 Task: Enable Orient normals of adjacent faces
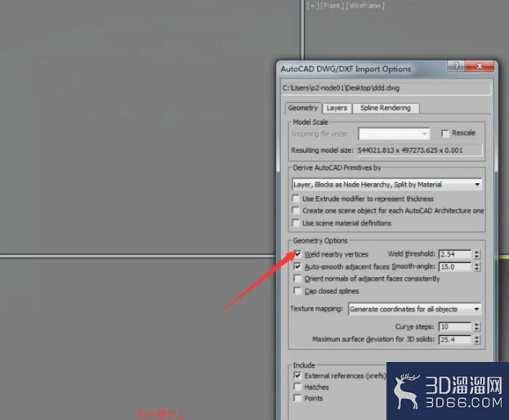297,279
